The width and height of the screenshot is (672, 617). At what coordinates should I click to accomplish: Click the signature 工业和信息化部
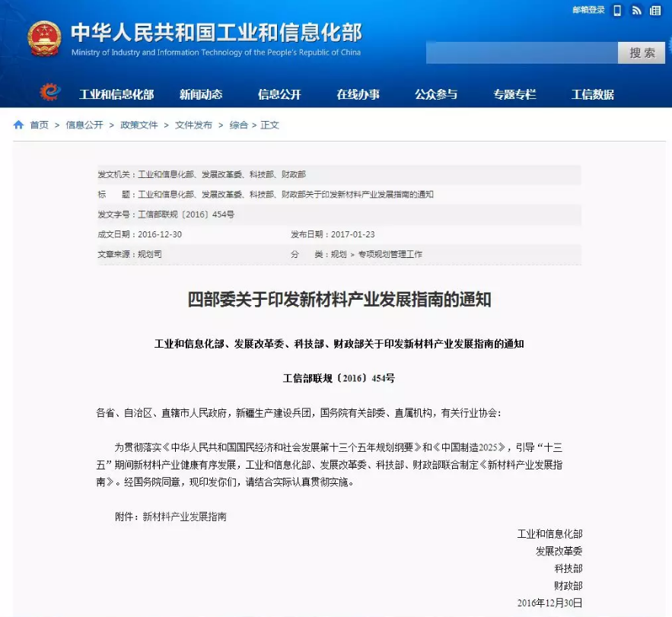(550, 534)
